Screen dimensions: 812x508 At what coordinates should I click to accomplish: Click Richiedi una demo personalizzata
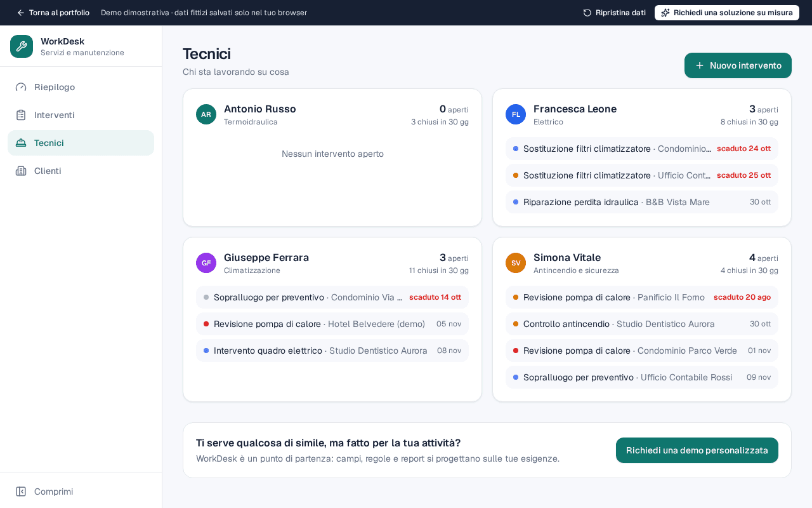pyautogui.click(x=697, y=450)
